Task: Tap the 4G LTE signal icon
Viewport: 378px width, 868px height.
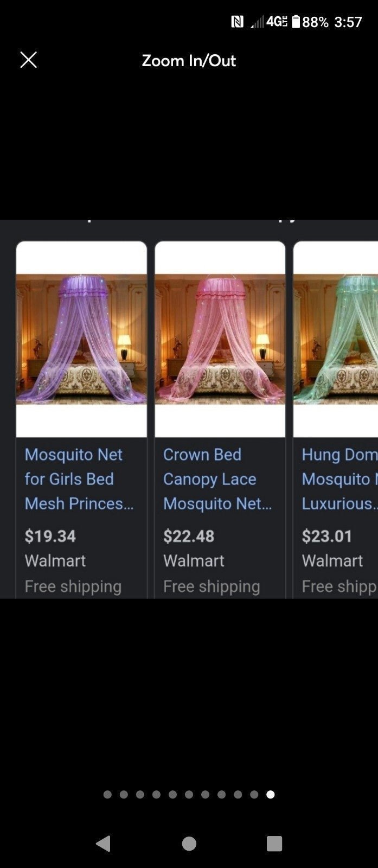Action: pos(277,22)
